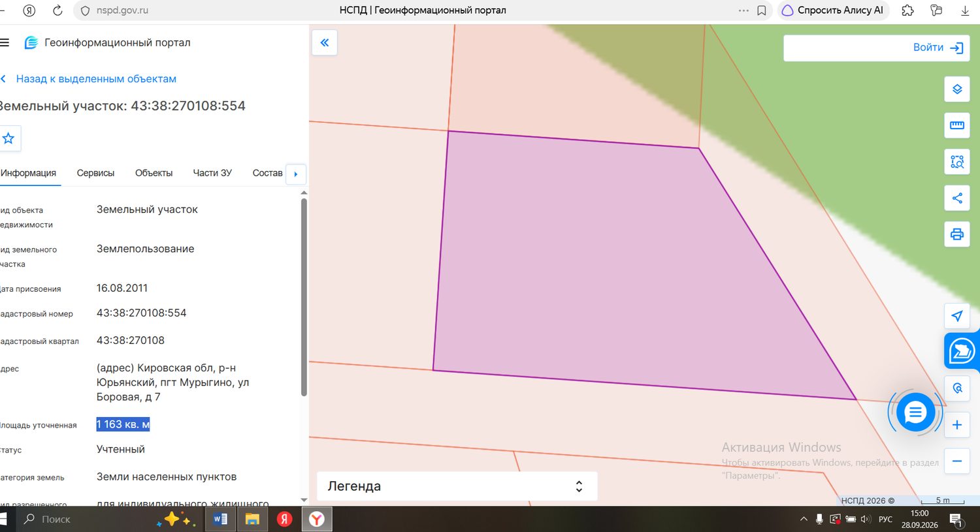This screenshot has width=980, height=532.
Task: Click the nspd.gov.ru address bar
Action: tap(122, 10)
